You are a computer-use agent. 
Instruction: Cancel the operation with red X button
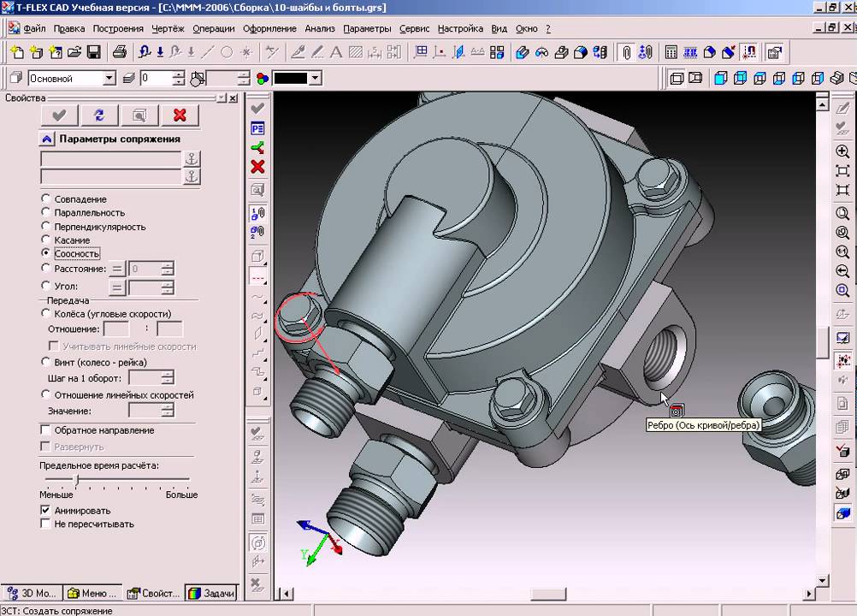pos(180,115)
